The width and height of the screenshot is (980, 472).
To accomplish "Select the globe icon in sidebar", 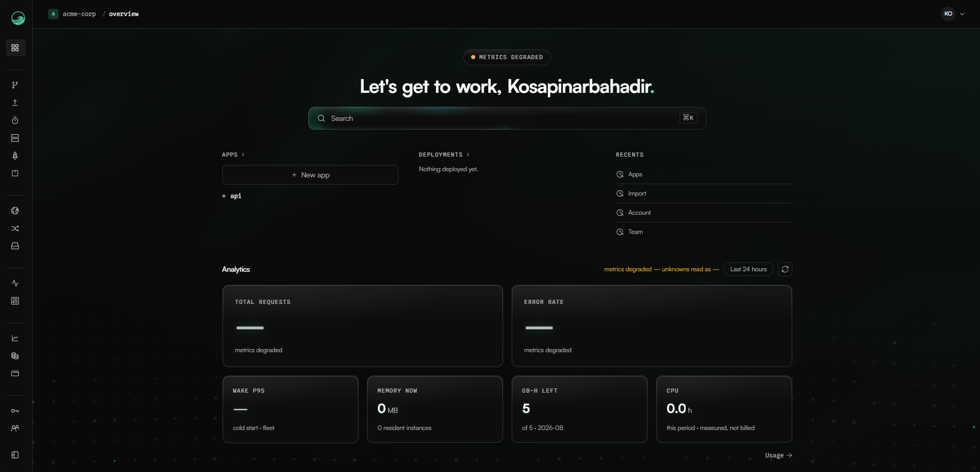I will tap(15, 211).
